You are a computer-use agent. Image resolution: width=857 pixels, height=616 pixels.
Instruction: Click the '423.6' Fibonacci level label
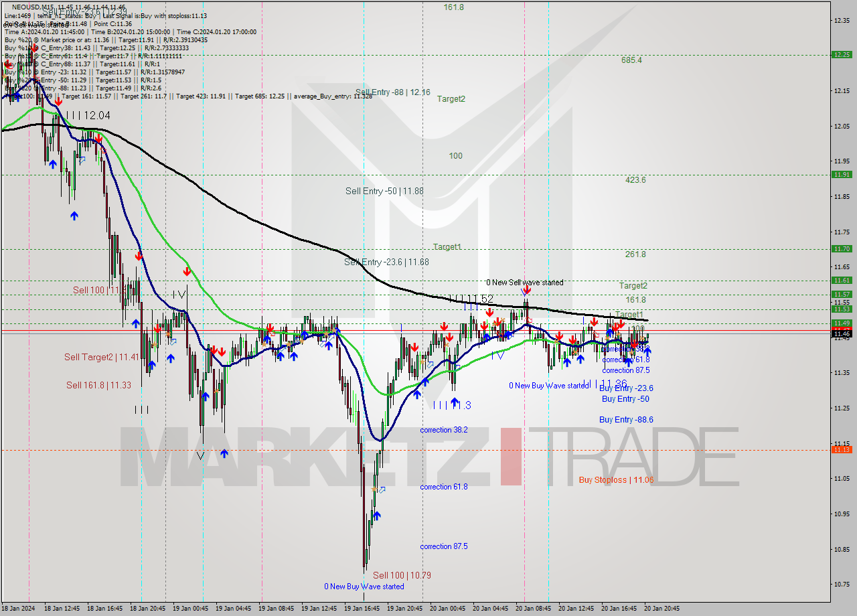[635, 180]
